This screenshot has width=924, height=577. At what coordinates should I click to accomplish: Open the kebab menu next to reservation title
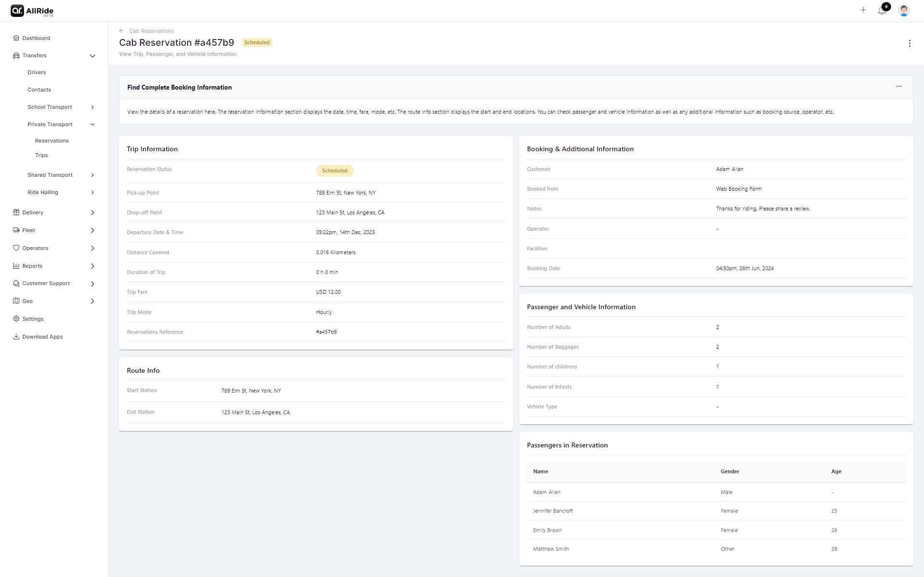[x=910, y=43]
